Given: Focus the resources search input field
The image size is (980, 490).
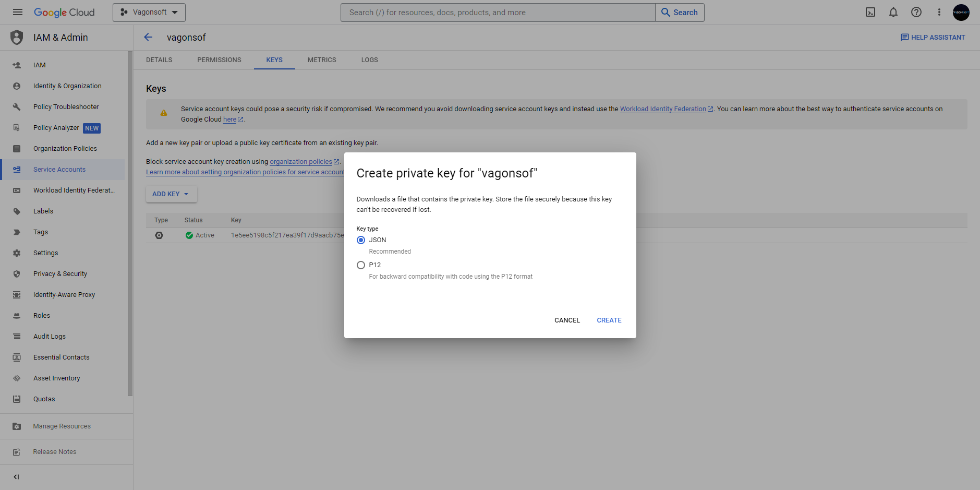Looking at the screenshot, I should pyautogui.click(x=498, y=12).
